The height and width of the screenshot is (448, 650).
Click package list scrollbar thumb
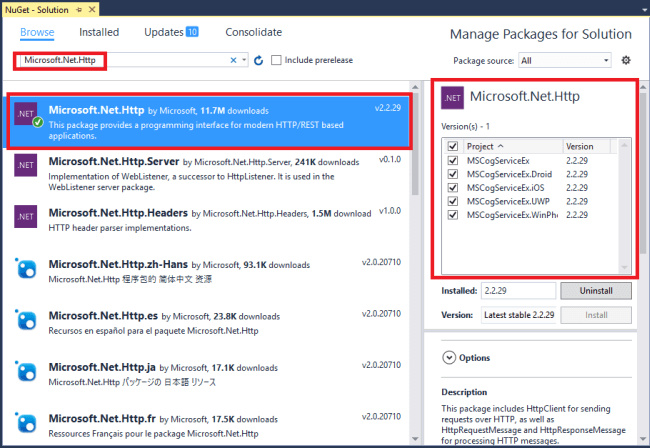415,145
